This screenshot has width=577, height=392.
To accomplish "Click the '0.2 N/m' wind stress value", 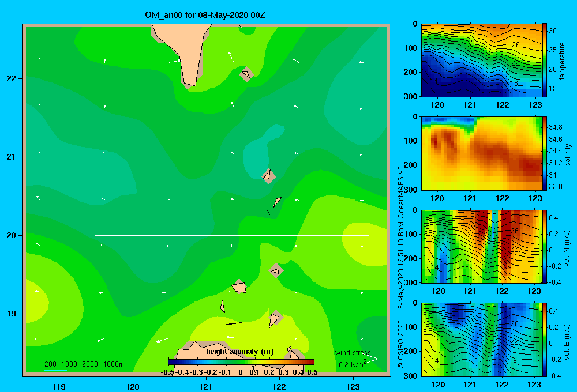I will (352, 364).
